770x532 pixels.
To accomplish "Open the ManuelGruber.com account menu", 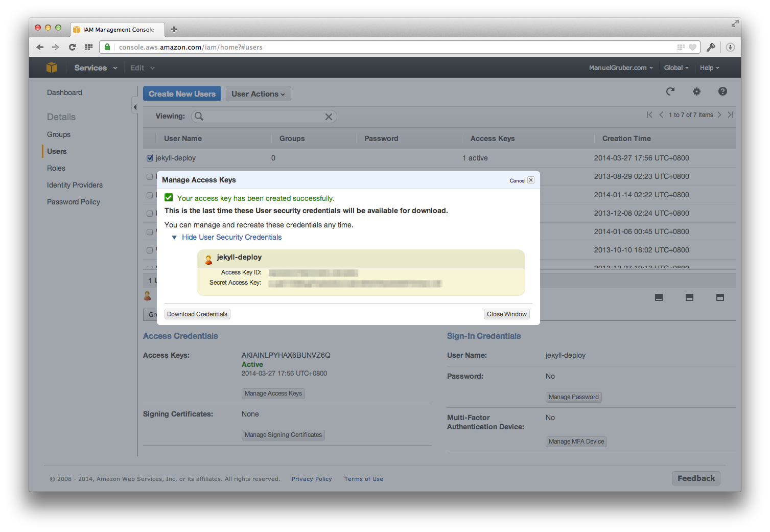I will pyautogui.click(x=621, y=67).
